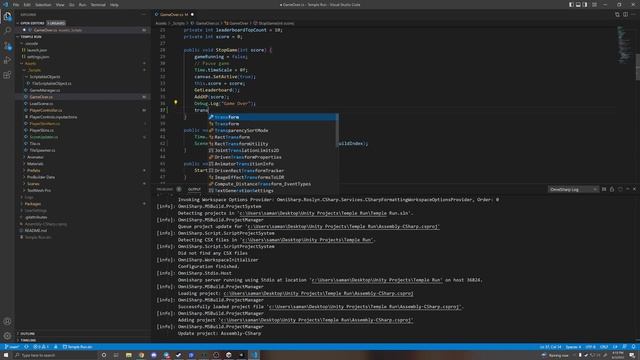
Task: Open the View menu
Action: point(60,4)
